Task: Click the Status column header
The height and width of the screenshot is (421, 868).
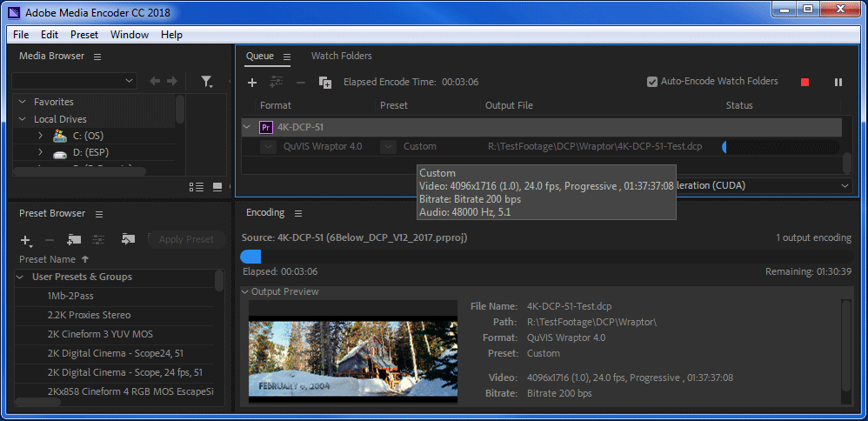Action: [x=739, y=105]
